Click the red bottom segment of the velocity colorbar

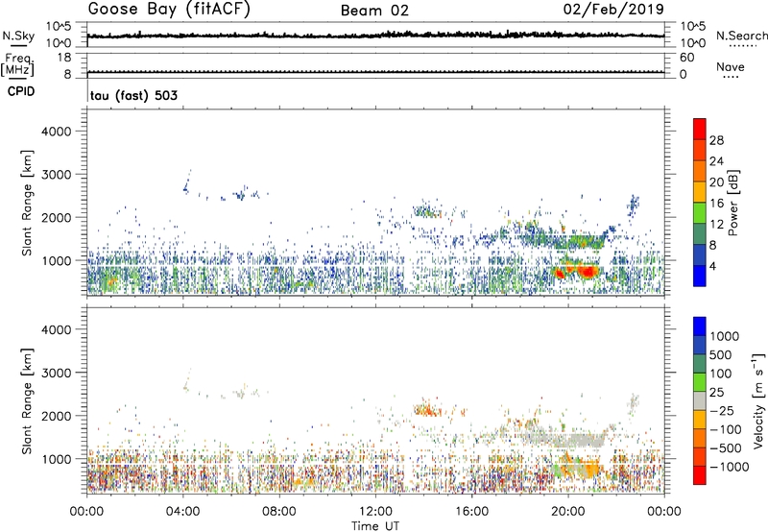(x=700, y=475)
